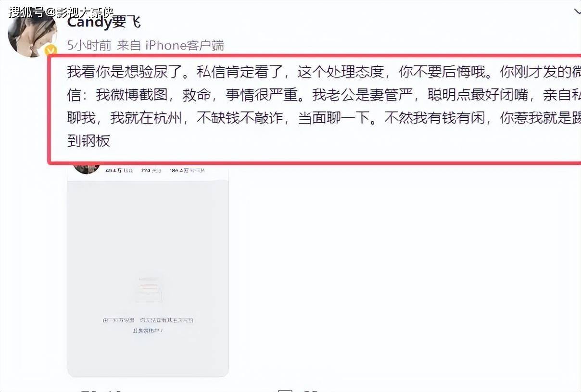Click the yellow verified badge on avatar
This screenshot has width=581, height=392.
pos(50,50)
